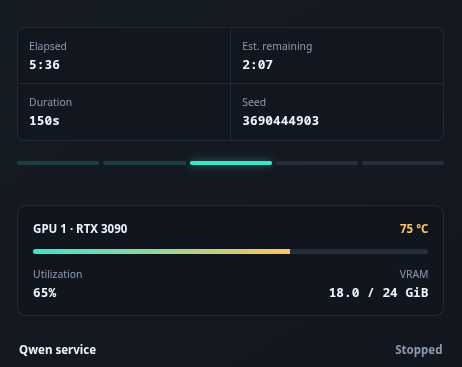Click the VRAM label
Screen dimensions: 462x367
point(414,274)
